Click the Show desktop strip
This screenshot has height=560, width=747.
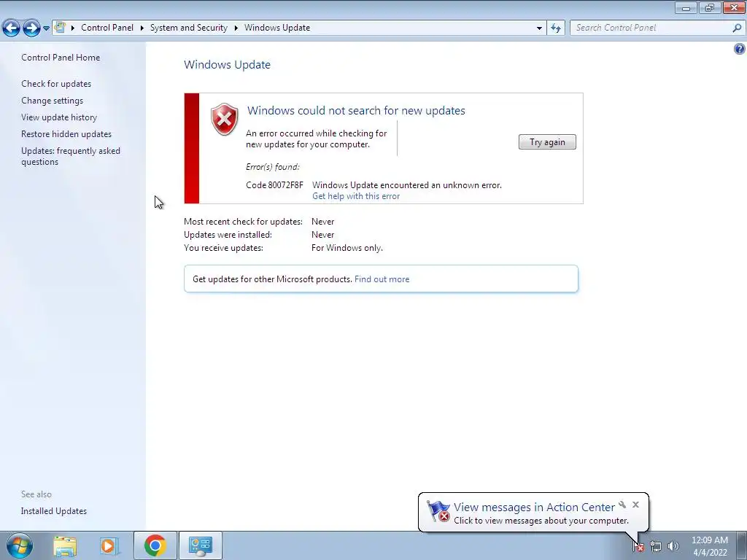(742, 545)
